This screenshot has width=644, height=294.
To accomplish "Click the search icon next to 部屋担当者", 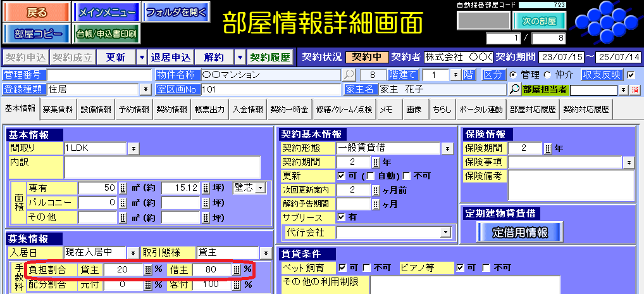I will click(515, 89).
